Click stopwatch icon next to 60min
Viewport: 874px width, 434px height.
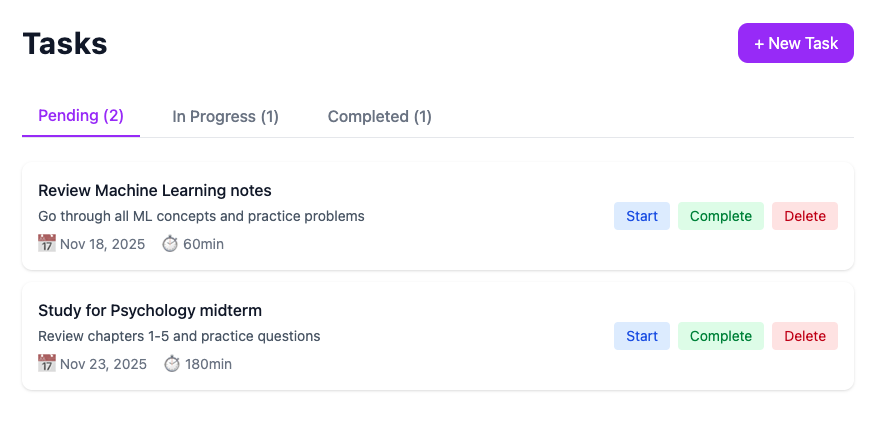point(170,244)
